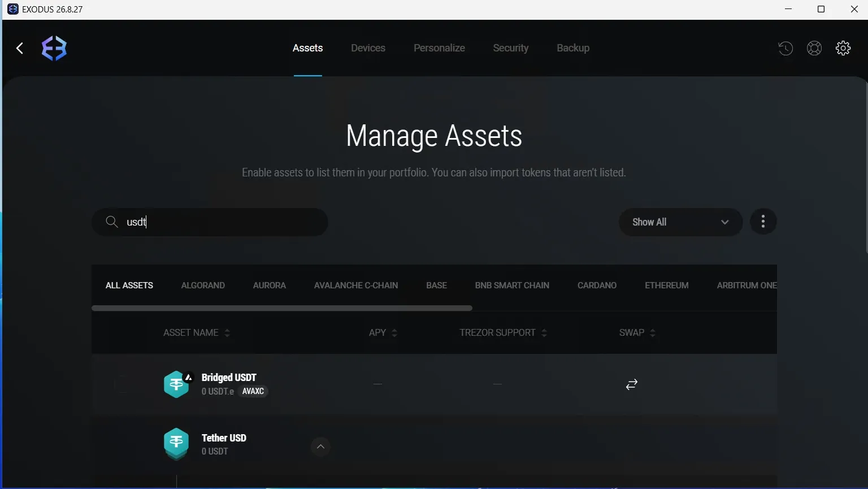Open the Backup tab

point(573,48)
